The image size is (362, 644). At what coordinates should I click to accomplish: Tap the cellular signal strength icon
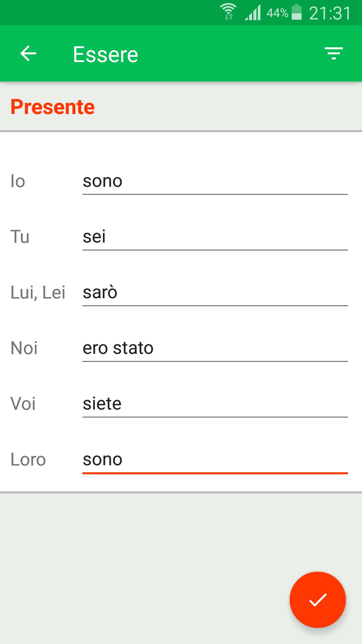click(x=253, y=12)
